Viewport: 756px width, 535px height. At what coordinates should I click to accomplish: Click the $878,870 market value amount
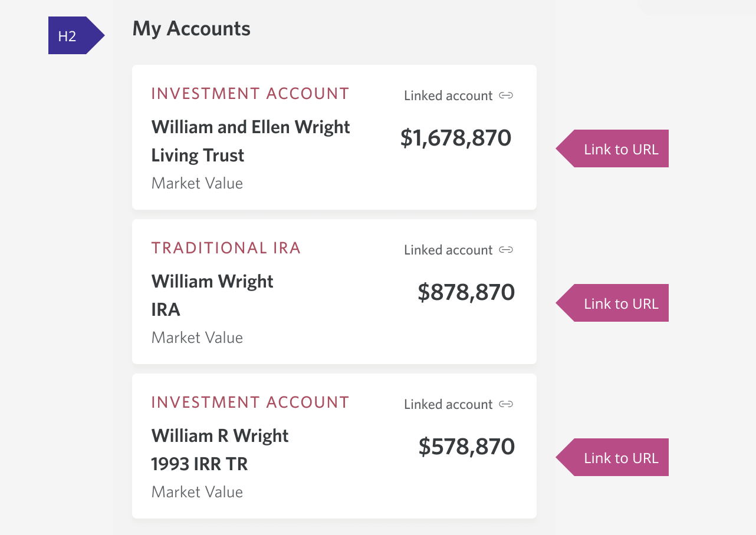(466, 292)
